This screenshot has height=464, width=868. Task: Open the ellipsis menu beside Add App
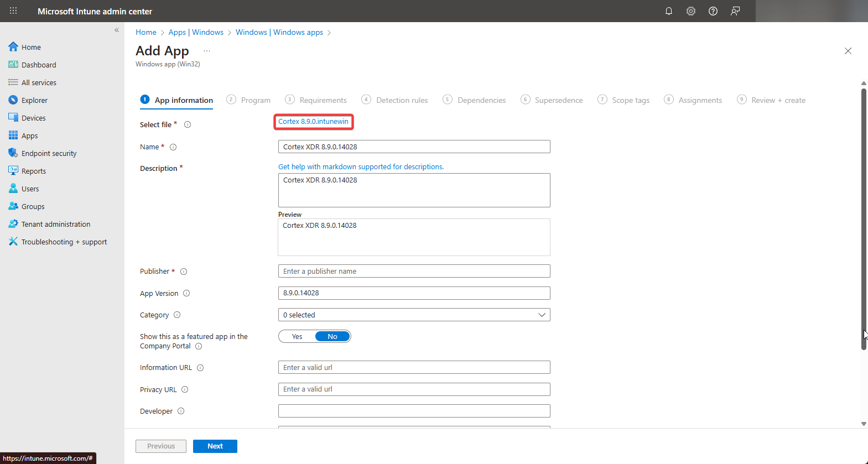207,51
